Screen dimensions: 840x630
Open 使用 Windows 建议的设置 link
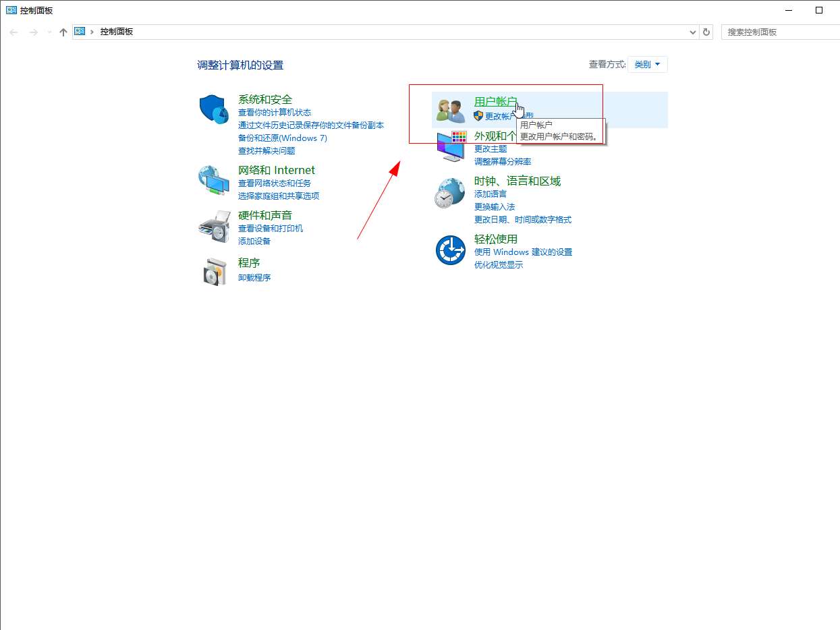pyautogui.click(x=523, y=252)
